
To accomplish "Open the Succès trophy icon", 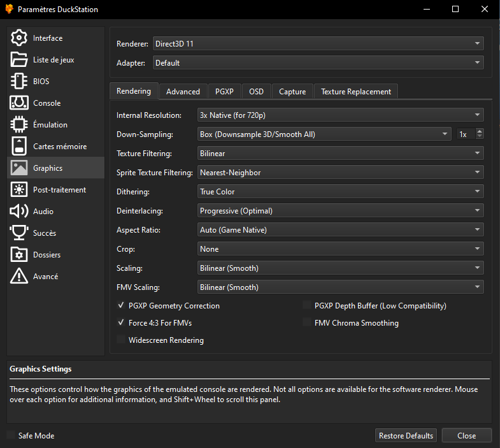I will (x=19, y=233).
